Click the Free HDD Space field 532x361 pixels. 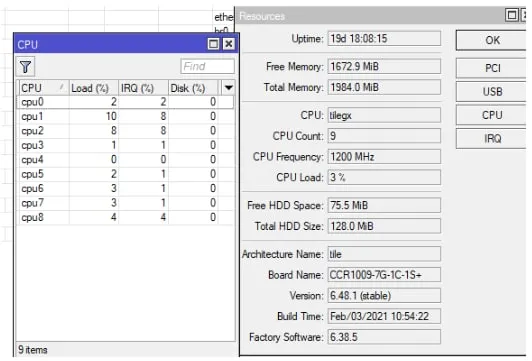coord(384,205)
